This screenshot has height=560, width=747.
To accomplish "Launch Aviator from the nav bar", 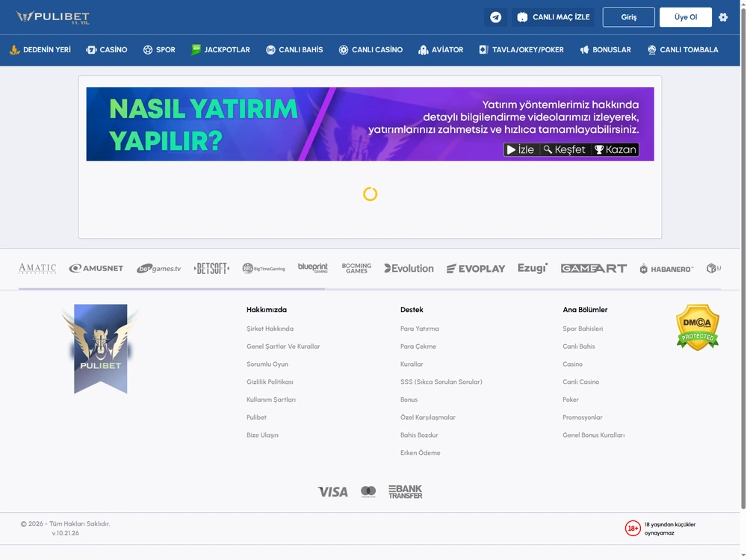I will [441, 49].
